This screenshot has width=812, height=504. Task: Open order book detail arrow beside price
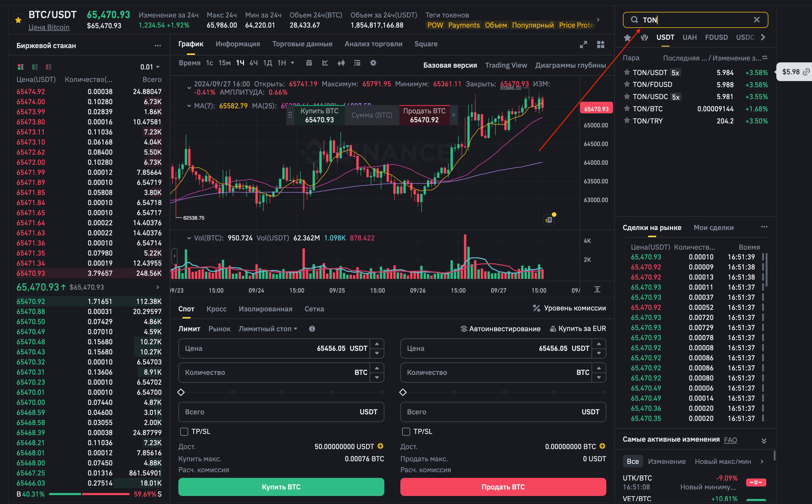[x=158, y=287]
